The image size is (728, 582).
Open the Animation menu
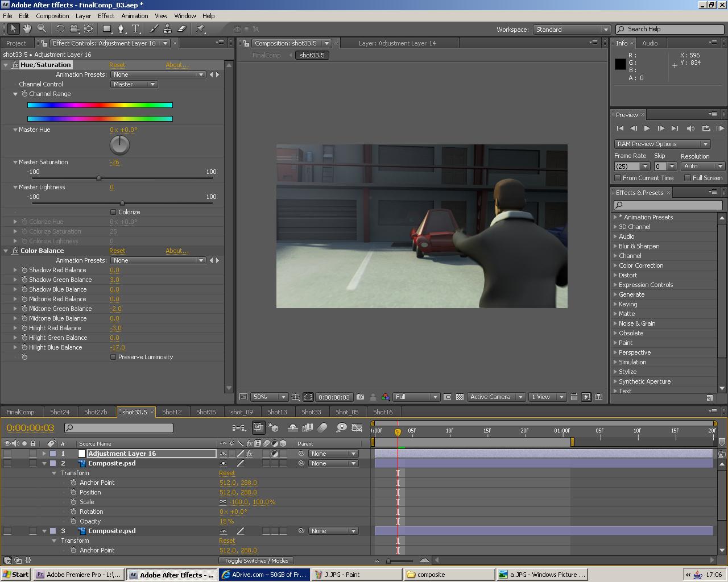point(135,16)
